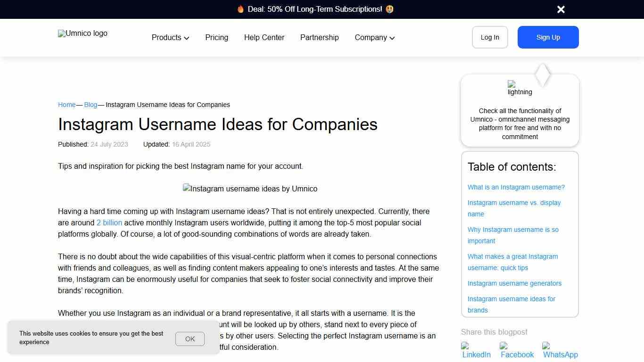Go to the Help Center
Screen dimensions: 644x362
coord(264,37)
